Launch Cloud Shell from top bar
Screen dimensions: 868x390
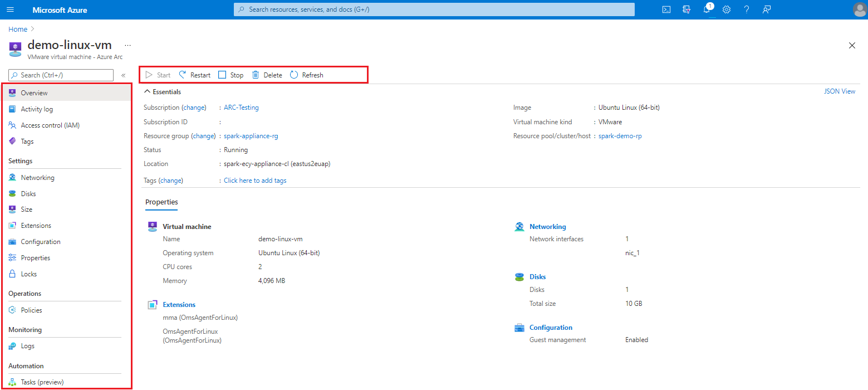point(666,9)
